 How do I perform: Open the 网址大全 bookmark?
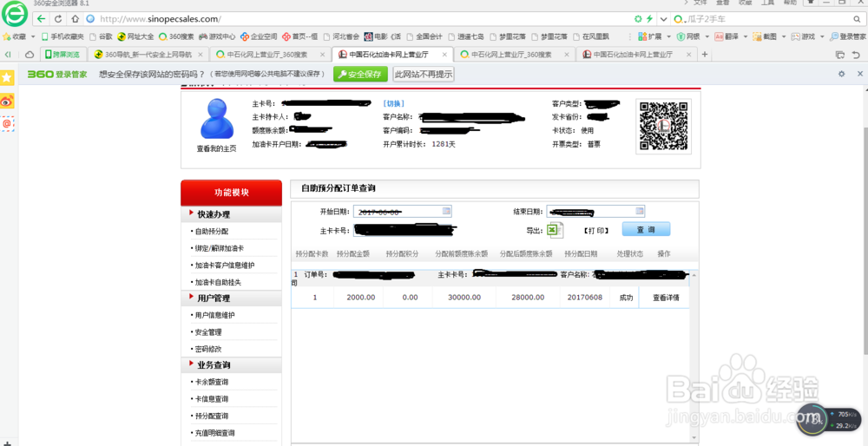coord(135,36)
